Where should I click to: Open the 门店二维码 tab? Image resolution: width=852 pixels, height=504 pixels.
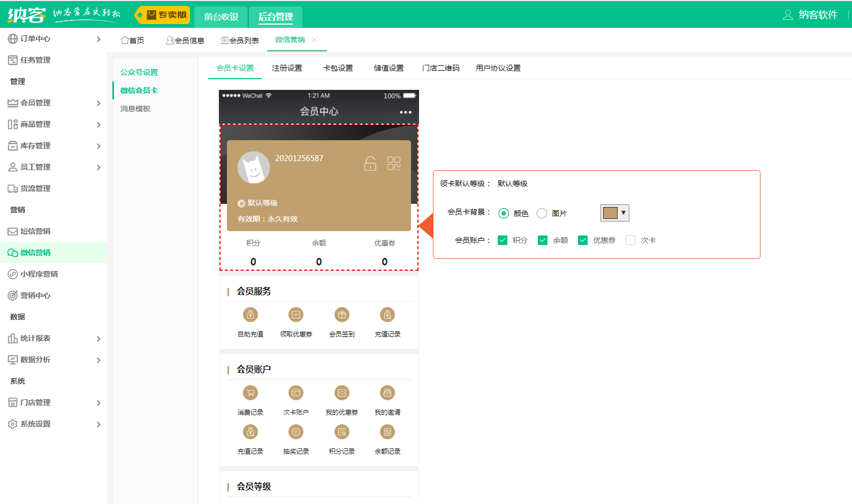[x=440, y=68]
